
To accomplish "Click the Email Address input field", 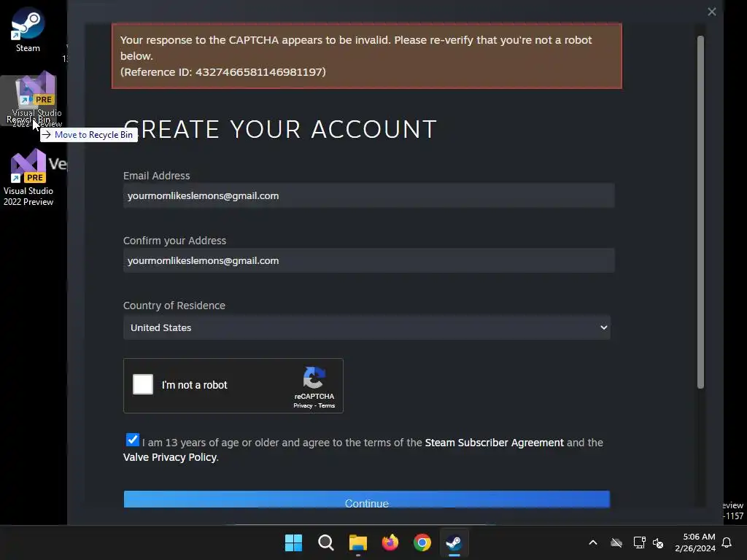I will tap(368, 195).
